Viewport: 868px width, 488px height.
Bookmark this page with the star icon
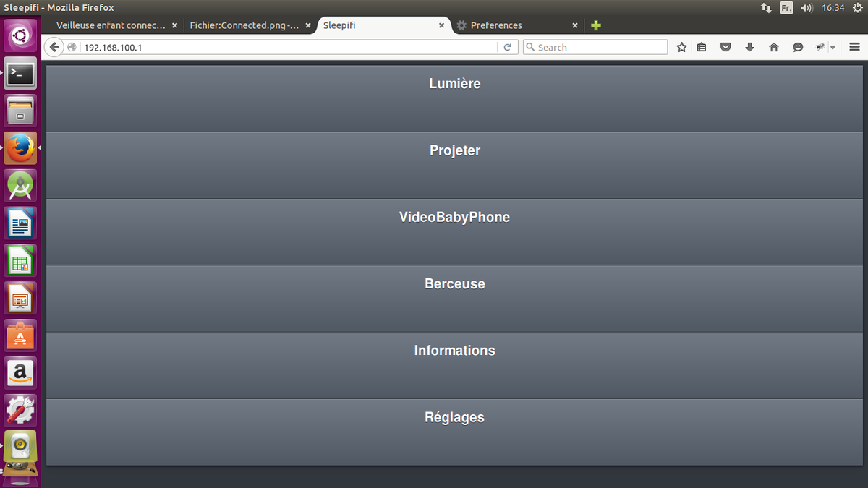[681, 47]
